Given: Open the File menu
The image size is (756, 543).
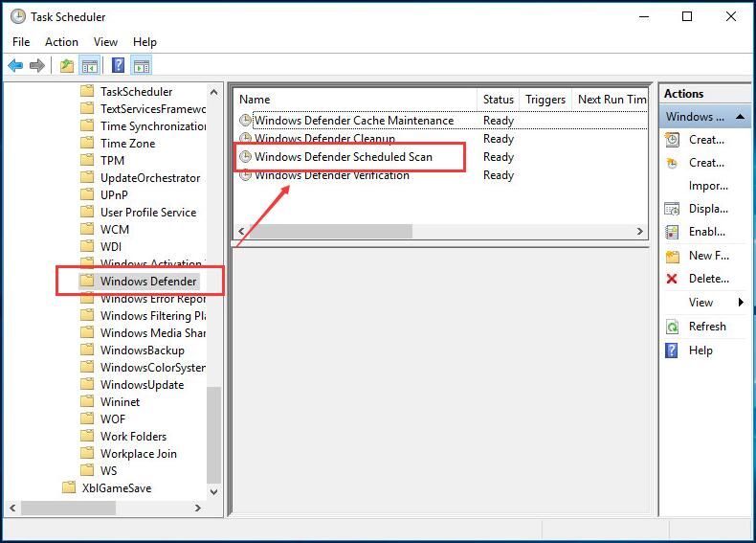Looking at the screenshot, I should [21, 42].
